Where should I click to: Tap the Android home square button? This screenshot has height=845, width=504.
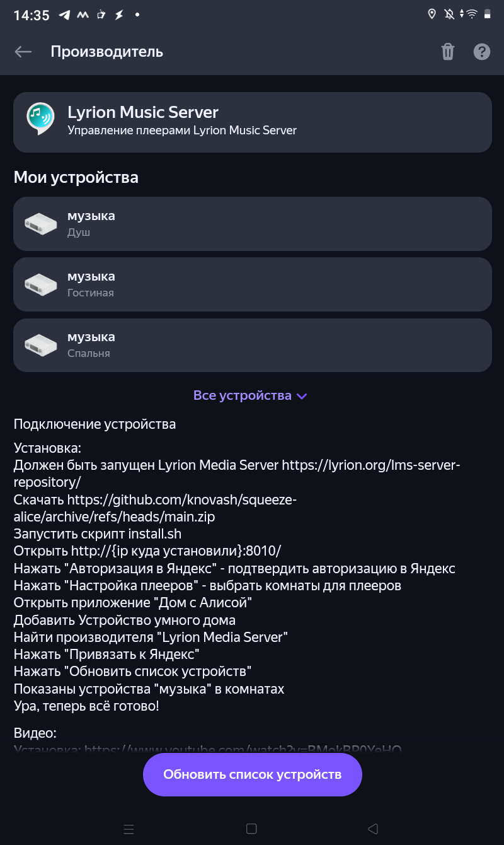coord(251,829)
